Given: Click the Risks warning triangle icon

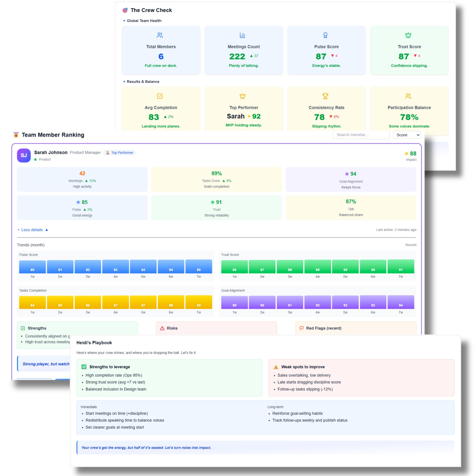Looking at the screenshot, I should (162, 328).
